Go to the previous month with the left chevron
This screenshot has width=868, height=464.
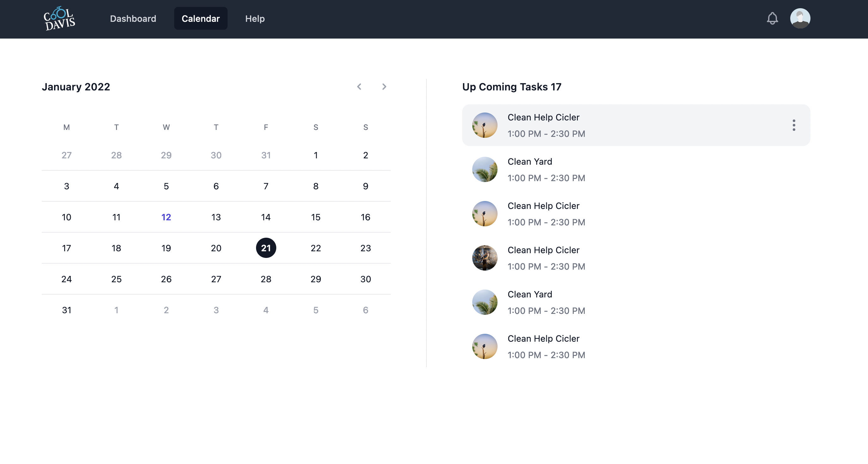[359, 87]
